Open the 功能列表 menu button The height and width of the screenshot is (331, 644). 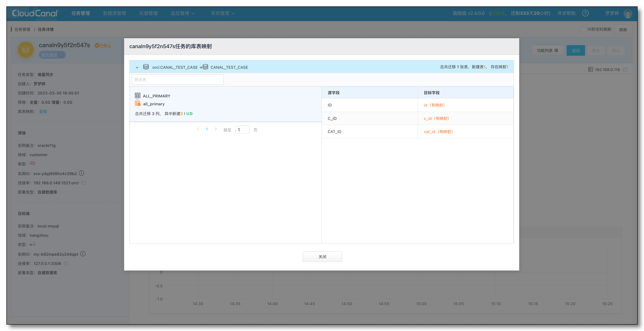(x=547, y=50)
